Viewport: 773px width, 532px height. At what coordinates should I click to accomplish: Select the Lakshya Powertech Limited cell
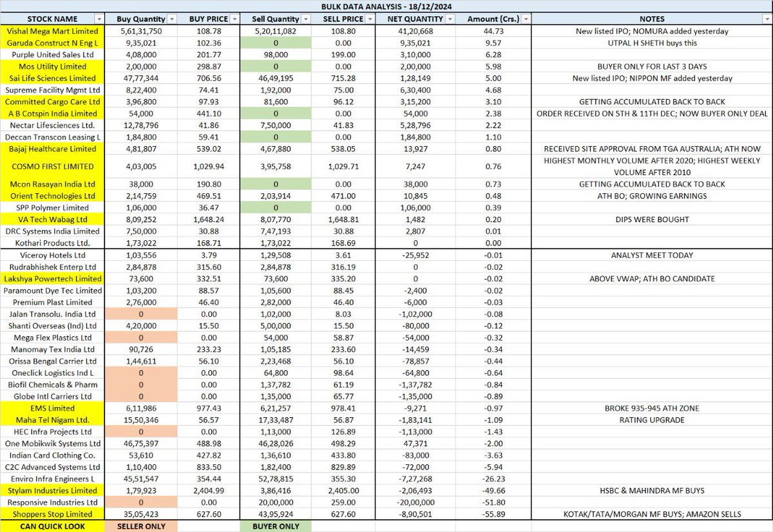pyautogui.click(x=53, y=279)
